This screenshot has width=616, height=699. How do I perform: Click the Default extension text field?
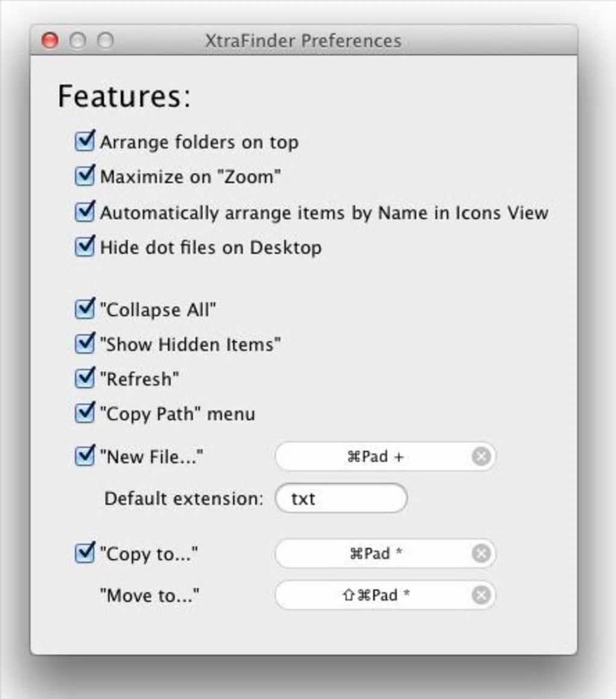tap(341, 499)
